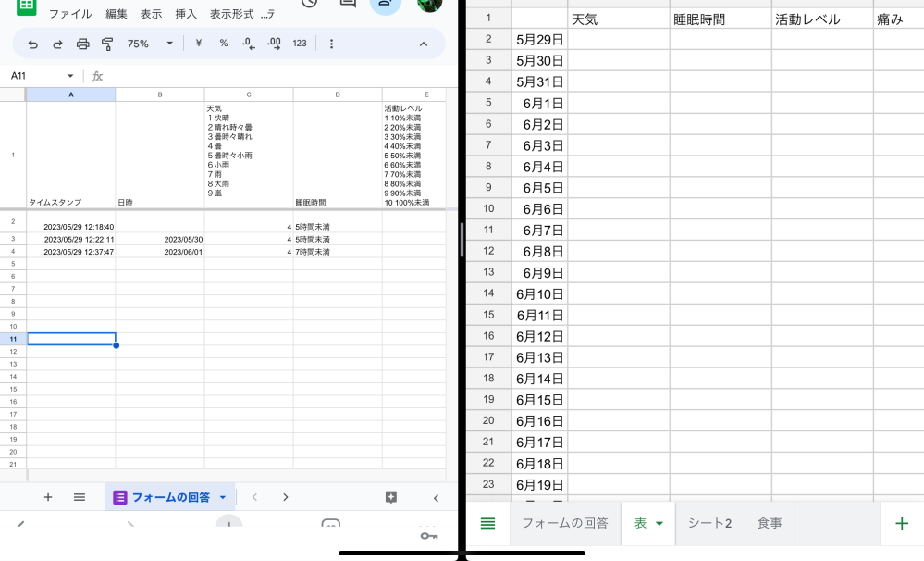Open フォームの回答 sheet tab menu arrow
The height and width of the screenshot is (561, 924).
pos(223,497)
